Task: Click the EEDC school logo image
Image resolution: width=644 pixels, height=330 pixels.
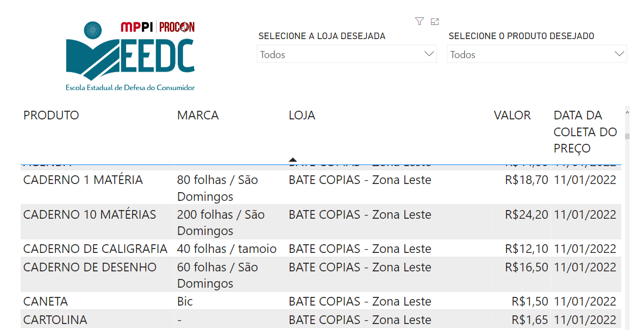Action: point(130,56)
